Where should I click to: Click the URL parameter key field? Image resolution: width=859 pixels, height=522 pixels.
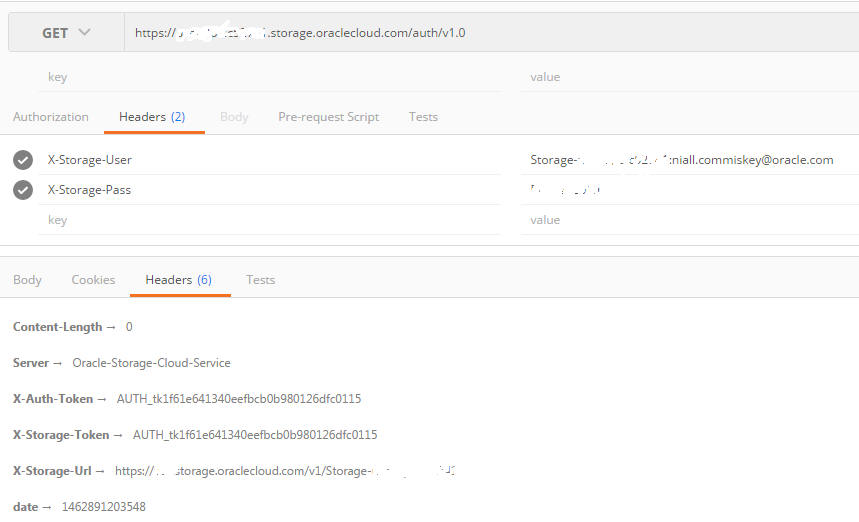269,77
